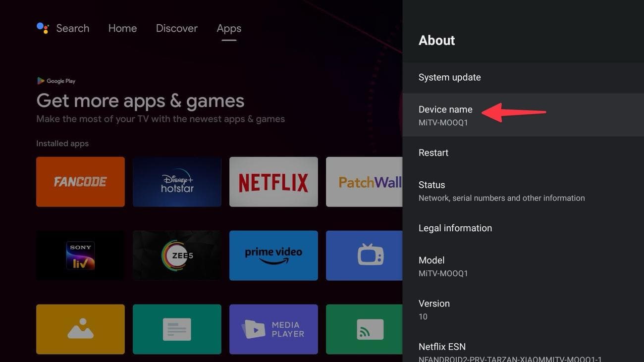The height and width of the screenshot is (362, 644).
Task: Select Restart from the About panel
Action: 433,153
